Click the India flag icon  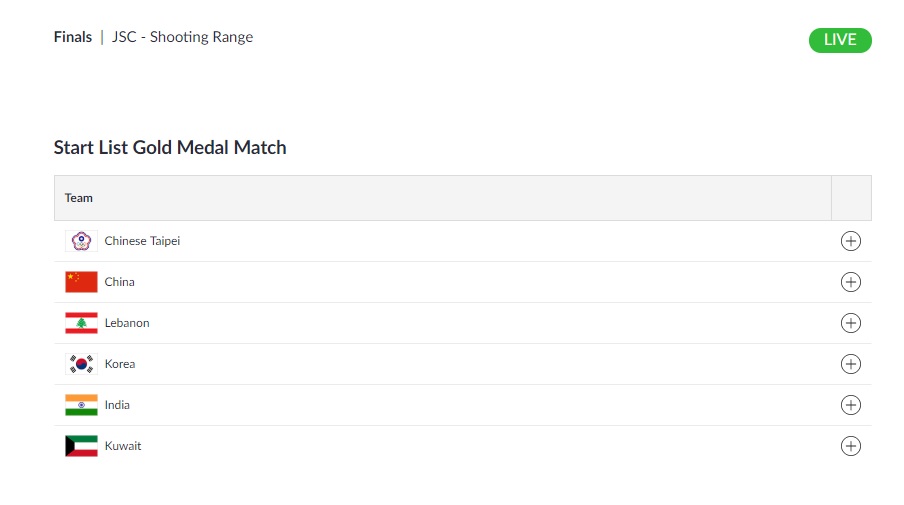coord(81,405)
